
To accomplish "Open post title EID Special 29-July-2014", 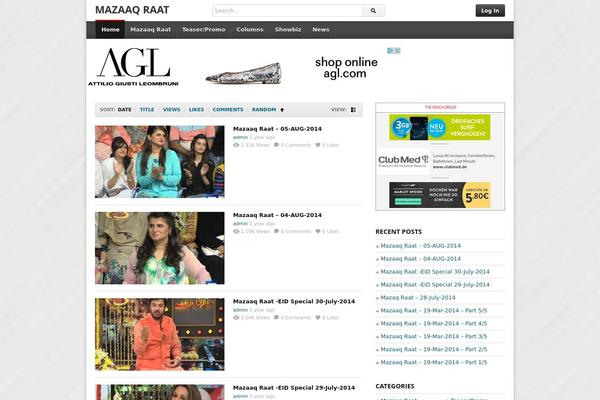I will pyautogui.click(x=294, y=388).
